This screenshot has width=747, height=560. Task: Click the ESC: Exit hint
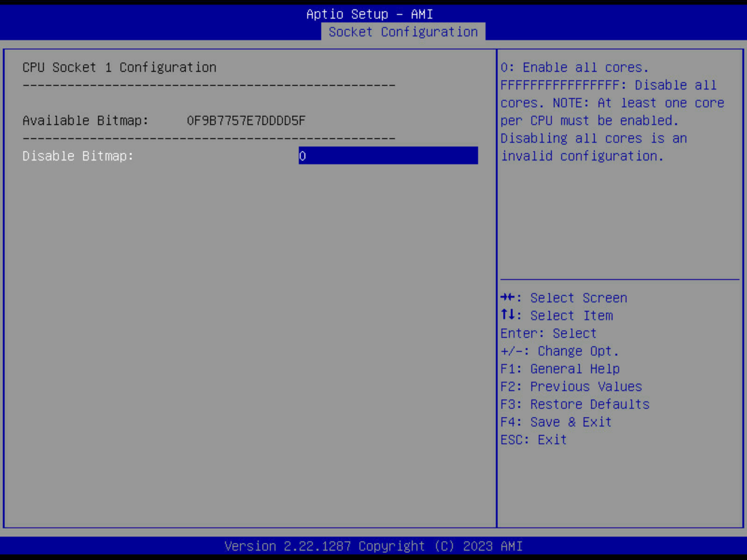click(533, 440)
